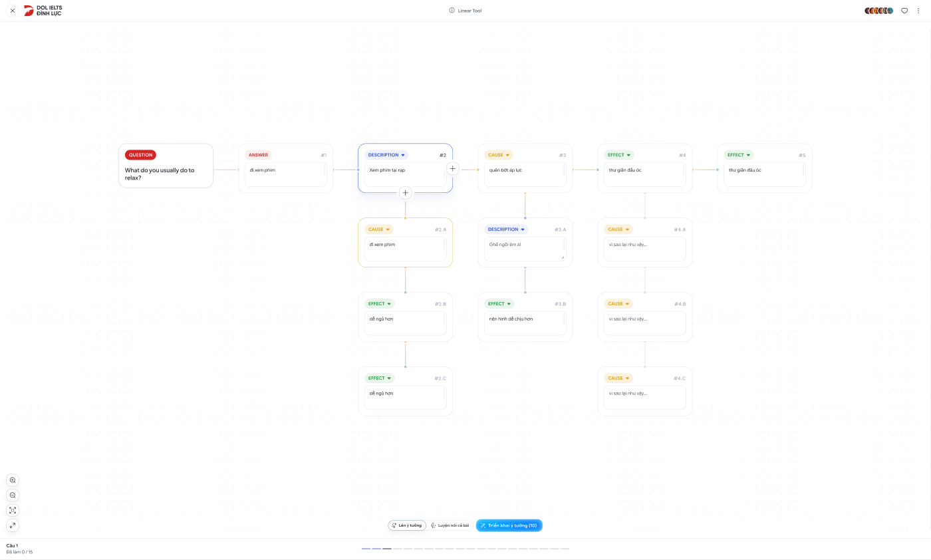
Task: Close the tool with the X icon
Action: (x=13, y=11)
